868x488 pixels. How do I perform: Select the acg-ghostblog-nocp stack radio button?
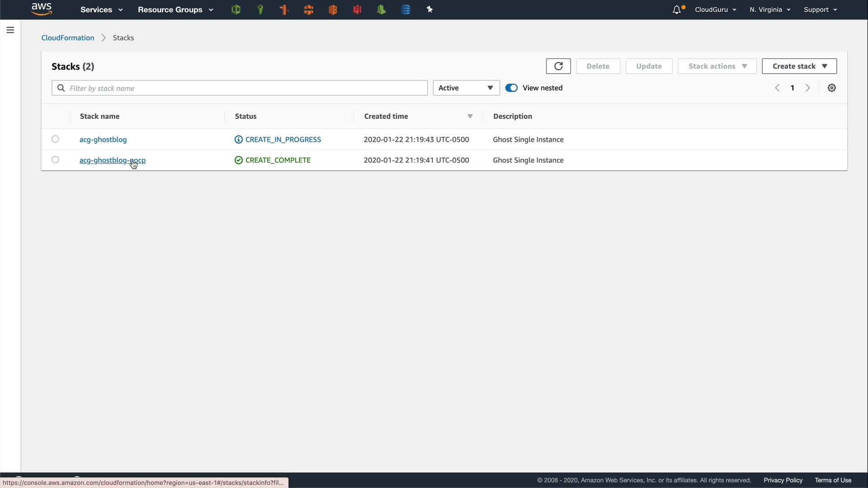pos(55,160)
